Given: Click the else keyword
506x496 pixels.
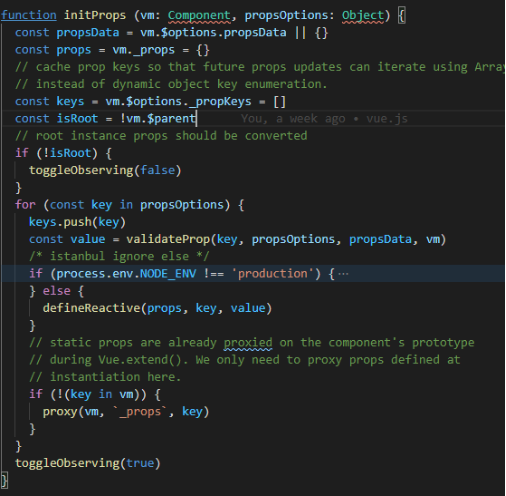Looking at the screenshot, I should [x=56, y=291].
